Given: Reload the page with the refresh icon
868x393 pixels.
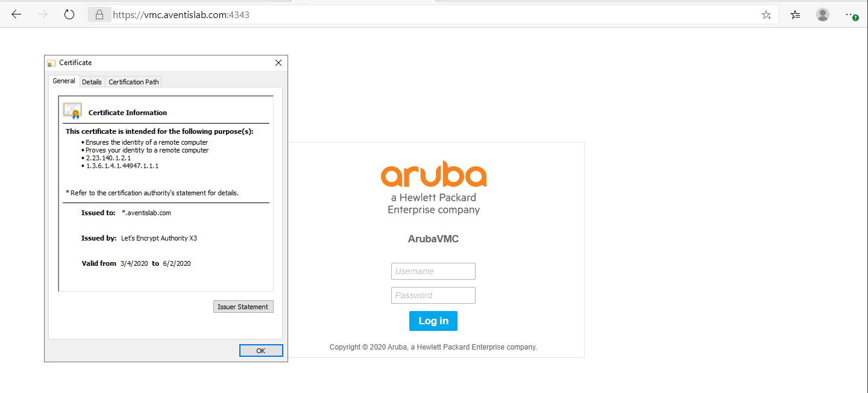Looking at the screenshot, I should click(x=68, y=14).
